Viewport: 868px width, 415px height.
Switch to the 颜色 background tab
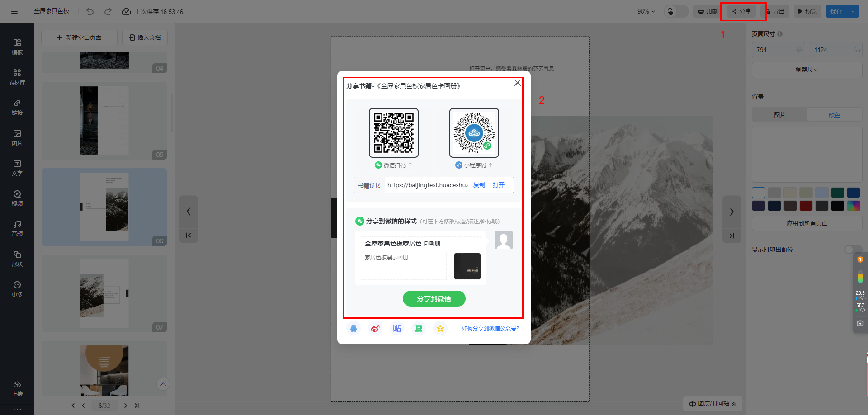(834, 115)
